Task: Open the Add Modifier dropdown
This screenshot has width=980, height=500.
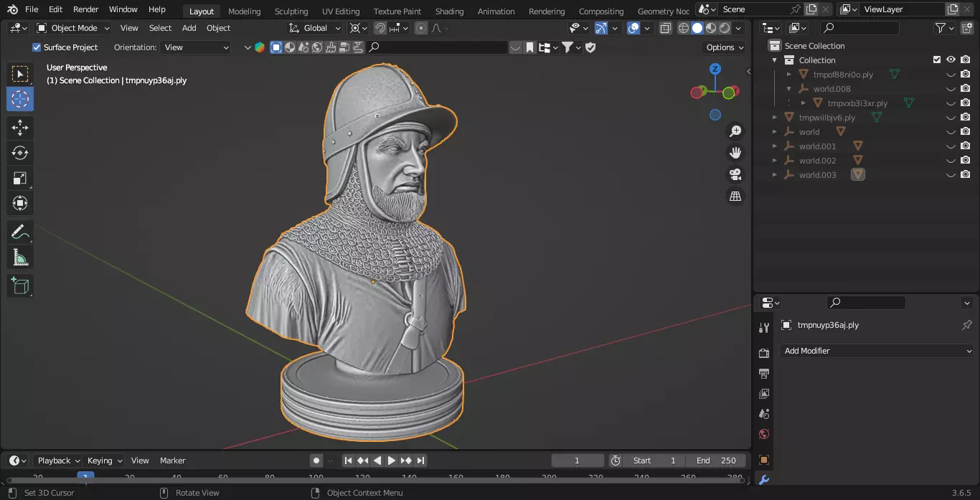Action: 877,351
